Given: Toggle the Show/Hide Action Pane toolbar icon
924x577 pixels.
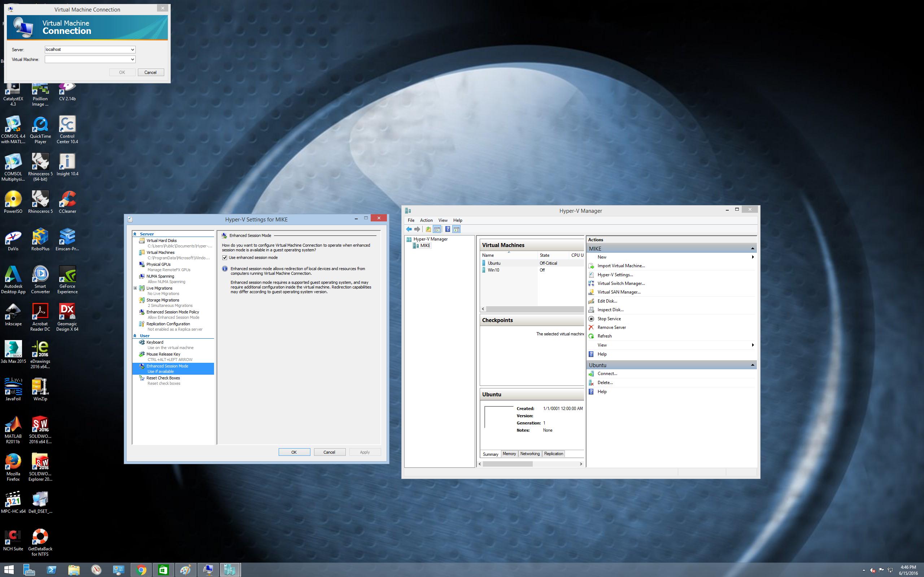Looking at the screenshot, I should click(x=456, y=229).
